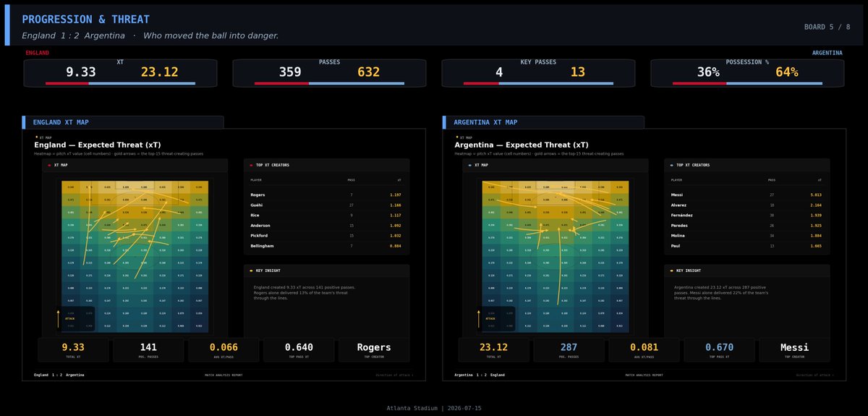This screenshot has height=416, width=868.
Task: Click Messi's xT value 5.013
Action: pyautogui.click(x=814, y=195)
